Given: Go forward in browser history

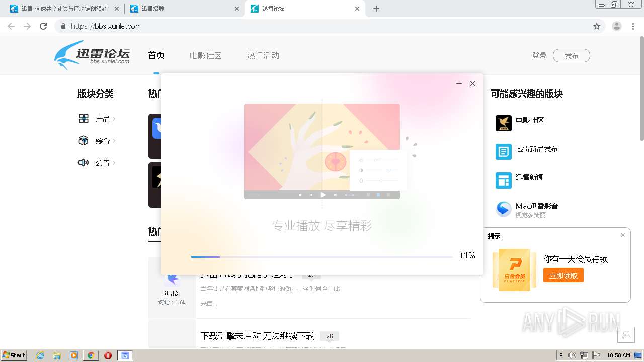Looking at the screenshot, I should pyautogui.click(x=27, y=26).
